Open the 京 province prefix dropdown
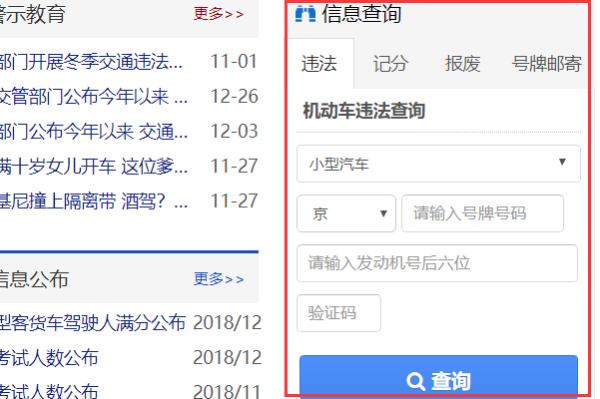This screenshot has width=600, height=399. tap(346, 213)
